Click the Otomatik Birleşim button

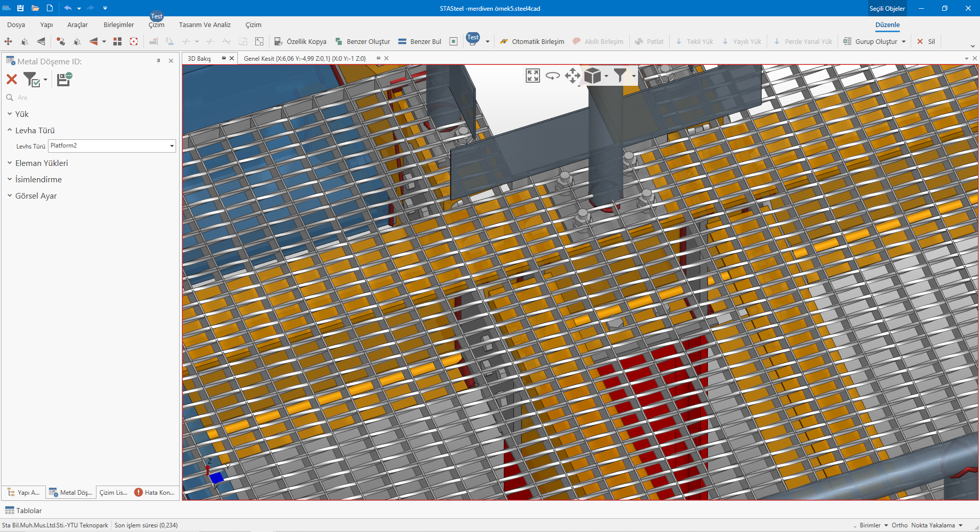click(532, 42)
